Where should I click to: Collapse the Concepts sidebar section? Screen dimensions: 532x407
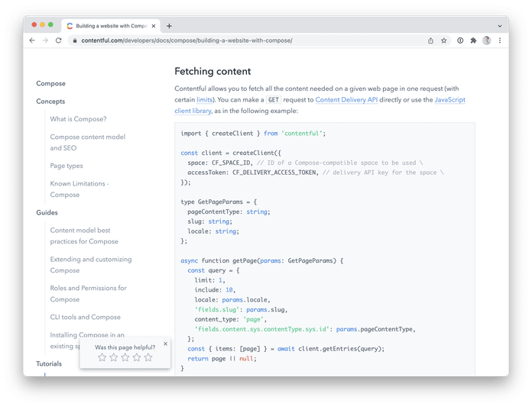click(x=50, y=101)
